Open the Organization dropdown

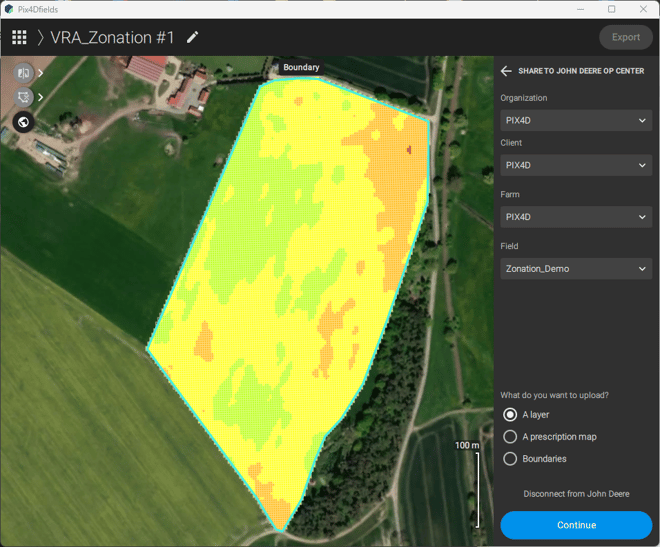click(576, 121)
